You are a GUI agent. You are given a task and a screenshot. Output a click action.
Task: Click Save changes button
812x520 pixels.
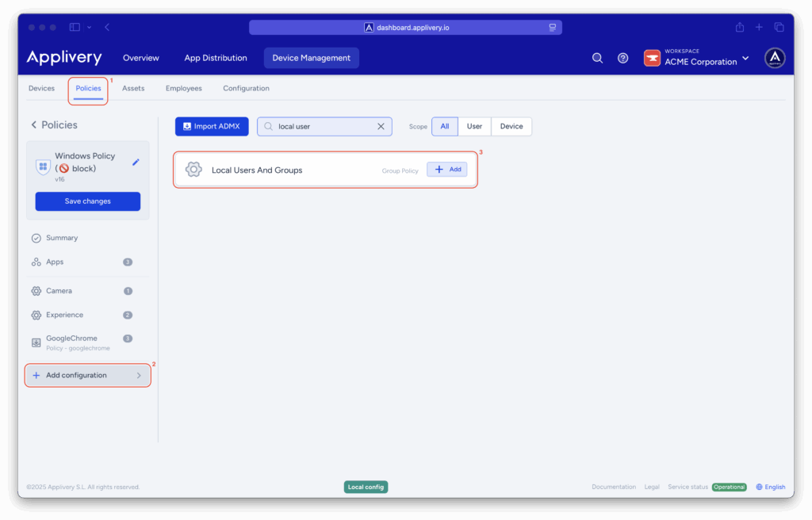click(x=87, y=201)
